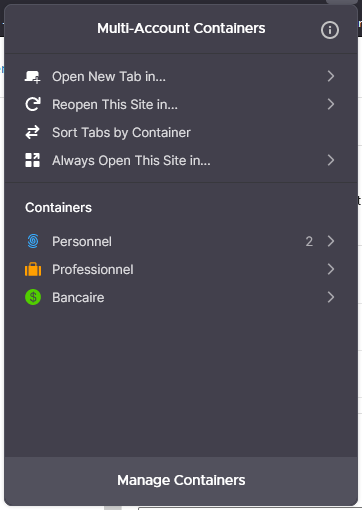Click the reopen site reload icon

click(x=33, y=104)
